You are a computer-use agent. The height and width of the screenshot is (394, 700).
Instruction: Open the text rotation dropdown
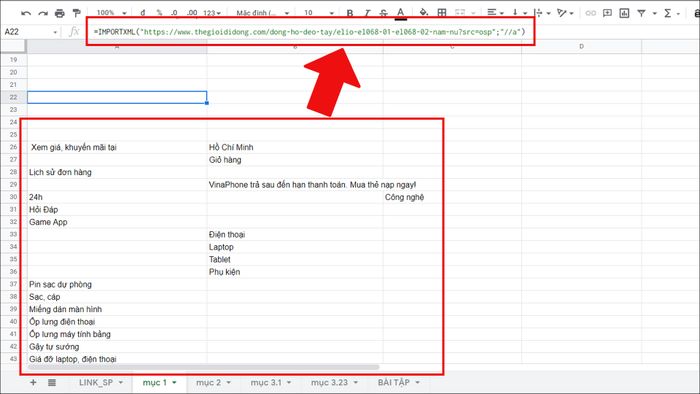(565, 13)
